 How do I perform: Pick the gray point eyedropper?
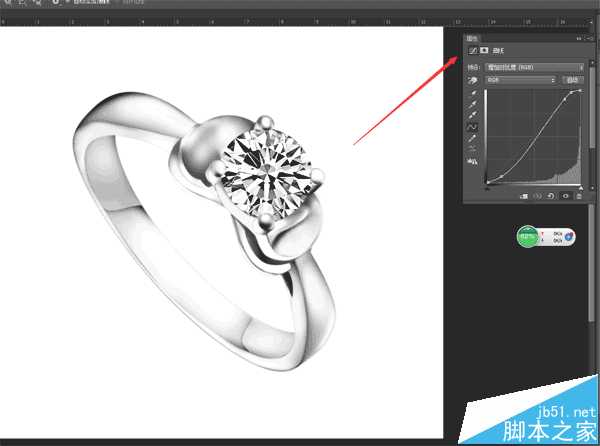pyautogui.click(x=473, y=104)
